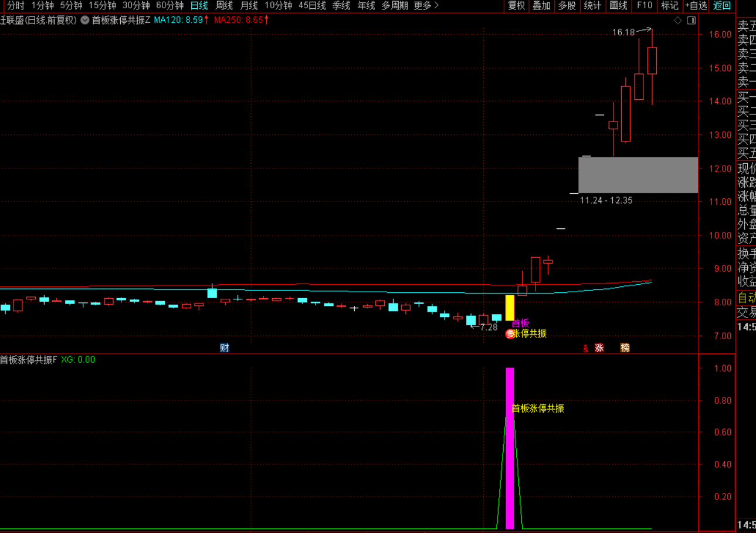Click the red S marker icon
Image resolution: width=756 pixels, height=533 pixels.
click(x=585, y=348)
